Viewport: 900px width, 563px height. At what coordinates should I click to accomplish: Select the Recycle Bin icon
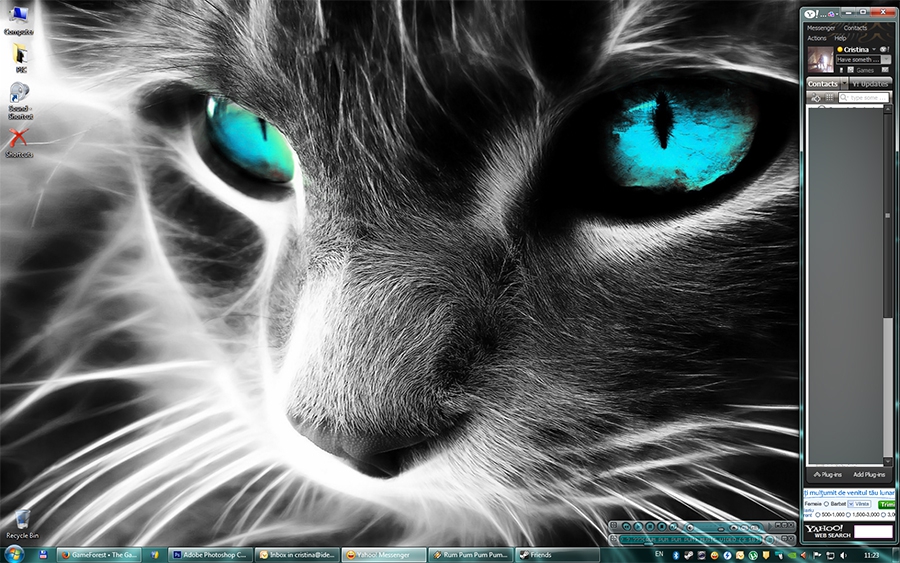point(22,523)
